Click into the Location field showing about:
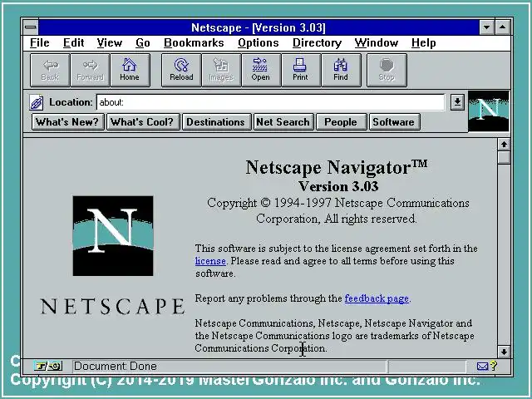The height and width of the screenshot is (399, 532). [270, 102]
